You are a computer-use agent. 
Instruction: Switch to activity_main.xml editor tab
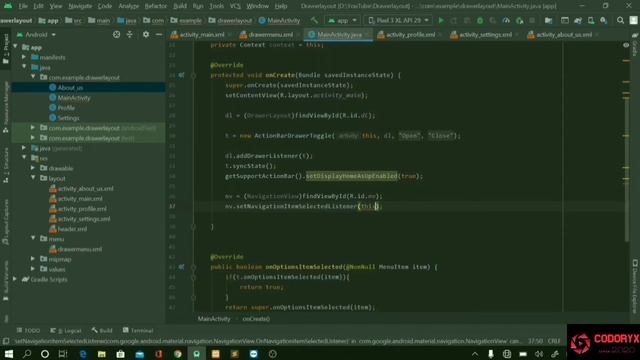point(202,35)
